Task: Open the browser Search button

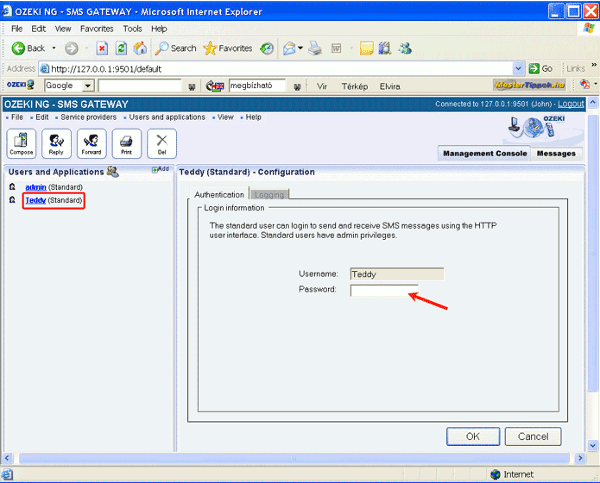Action: point(176,48)
